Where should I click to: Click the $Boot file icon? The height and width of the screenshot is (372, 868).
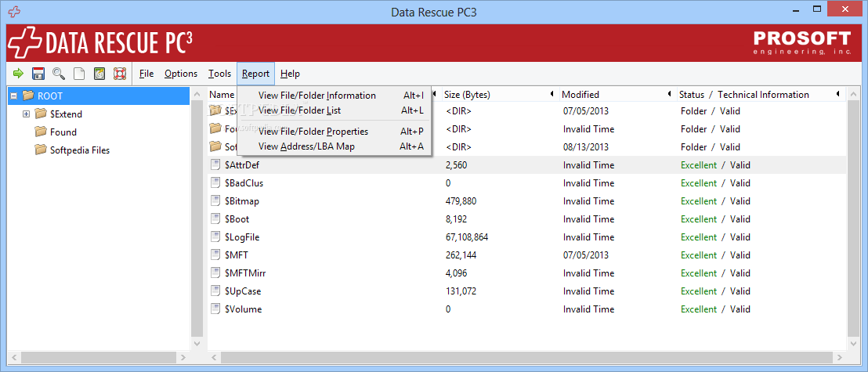click(x=215, y=219)
